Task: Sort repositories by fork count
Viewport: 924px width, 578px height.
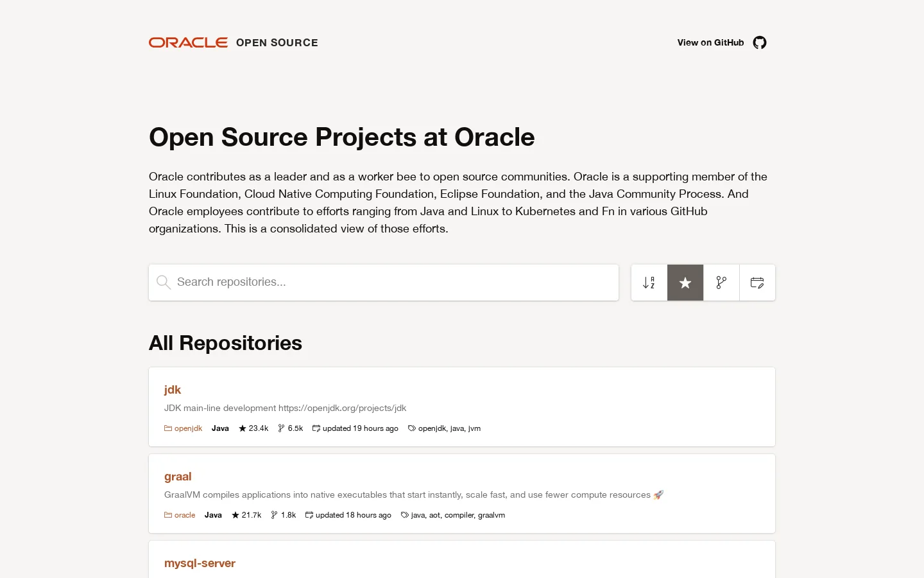Action: coord(721,283)
